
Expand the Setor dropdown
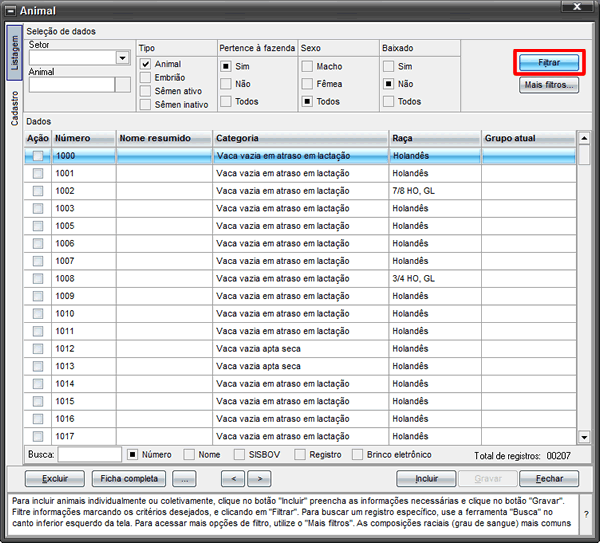click(x=122, y=58)
